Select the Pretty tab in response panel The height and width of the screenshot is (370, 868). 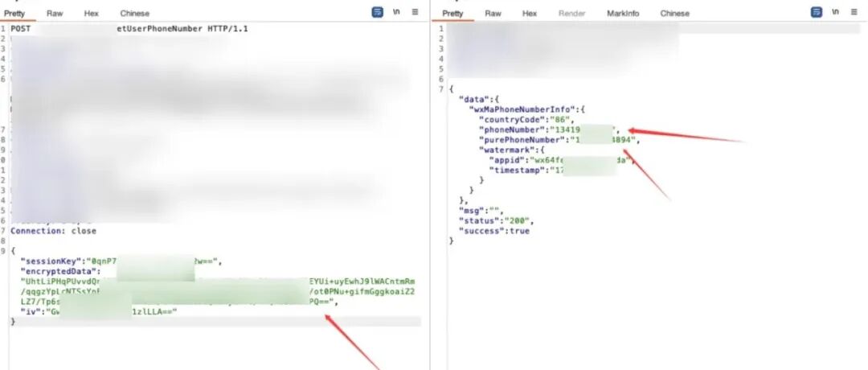(x=452, y=14)
